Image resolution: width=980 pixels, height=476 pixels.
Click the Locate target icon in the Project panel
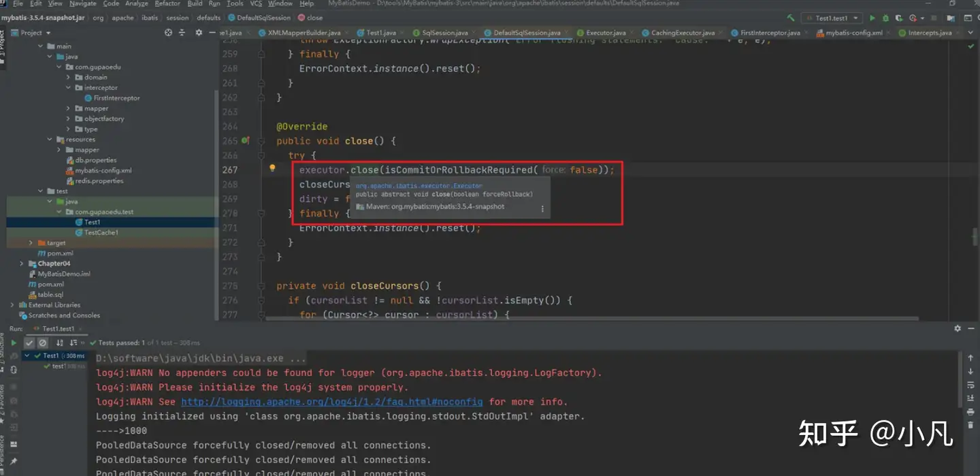169,33
